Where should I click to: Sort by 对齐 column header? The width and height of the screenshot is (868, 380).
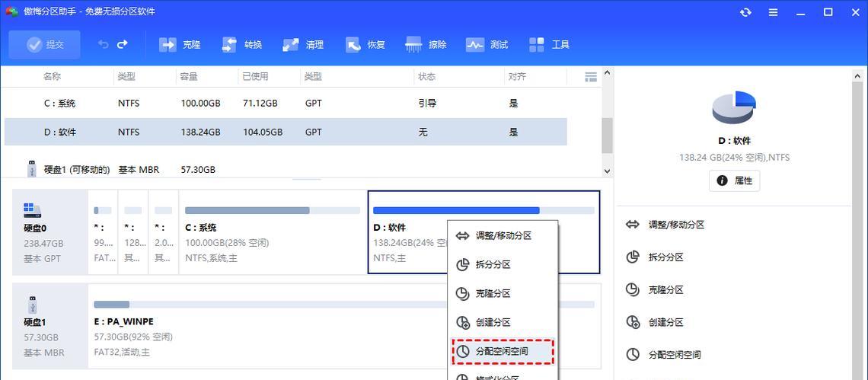click(517, 76)
